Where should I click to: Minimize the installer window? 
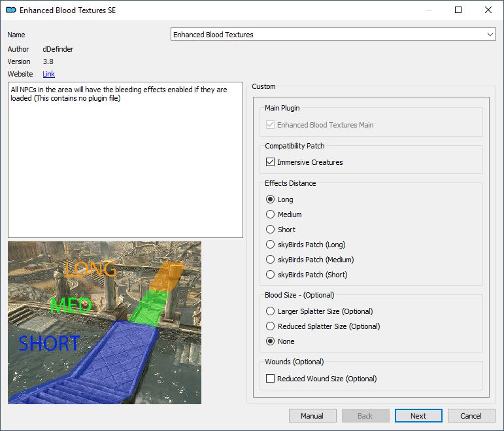[428, 10]
